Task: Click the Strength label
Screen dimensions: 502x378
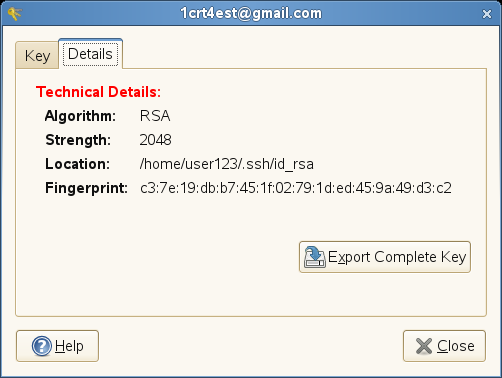Action: pyautogui.click(x=78, y=140)
